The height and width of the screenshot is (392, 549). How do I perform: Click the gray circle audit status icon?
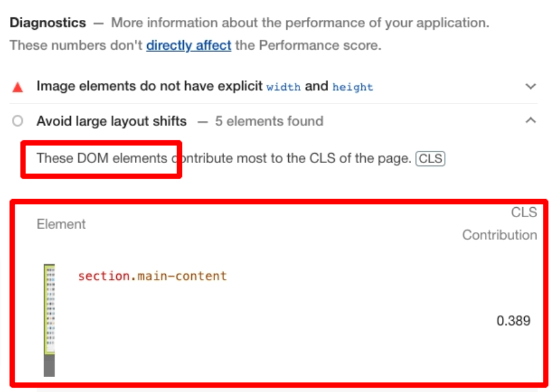[x=17, y=121]
